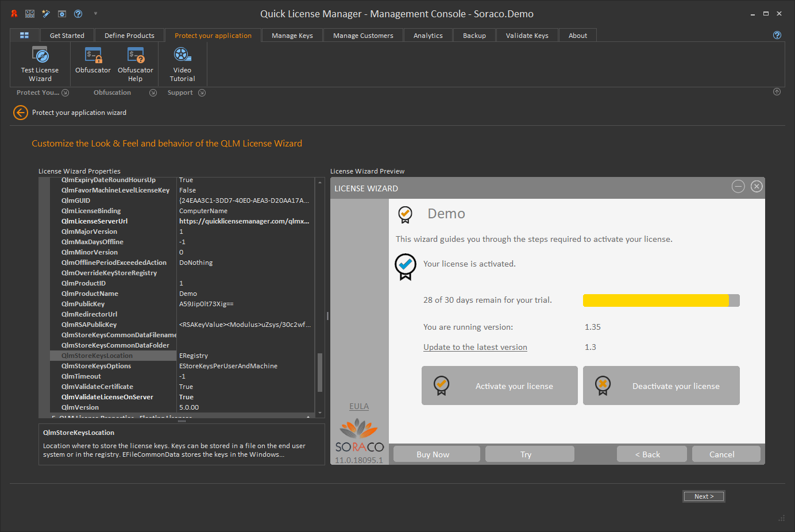Click the properties scrollbar down arrow

[320, 413]
